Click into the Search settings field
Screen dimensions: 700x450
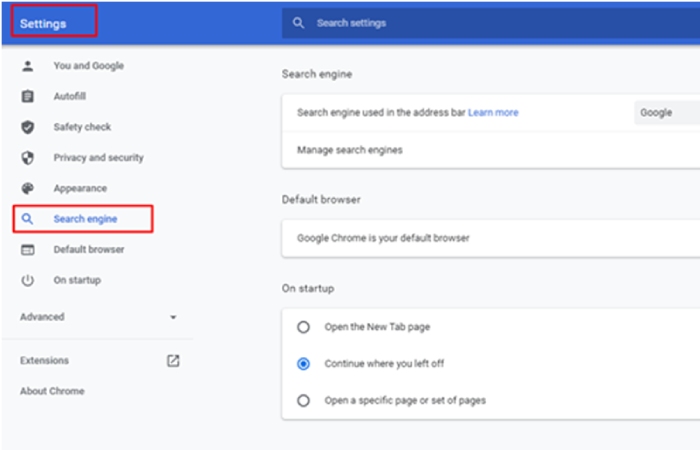[491, 23]
